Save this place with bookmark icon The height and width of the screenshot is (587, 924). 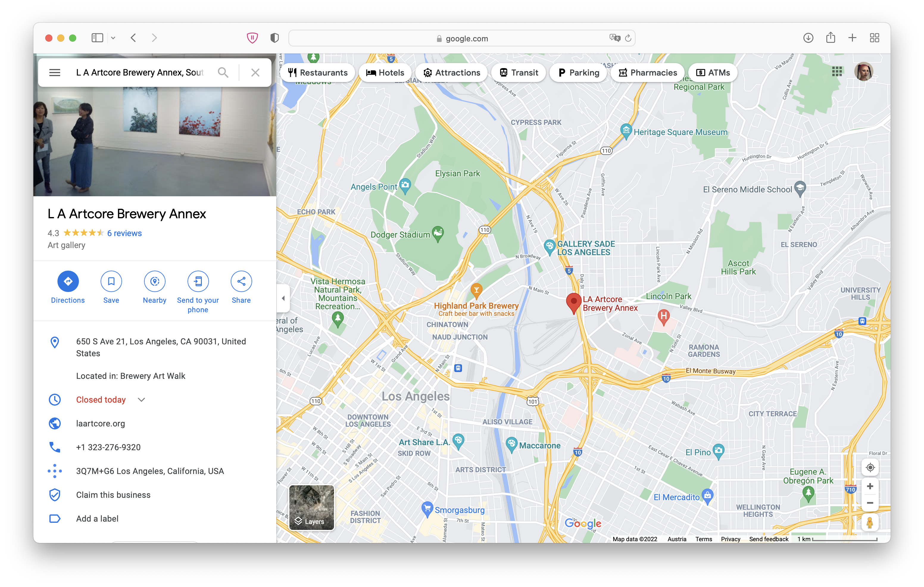[111, 281]
